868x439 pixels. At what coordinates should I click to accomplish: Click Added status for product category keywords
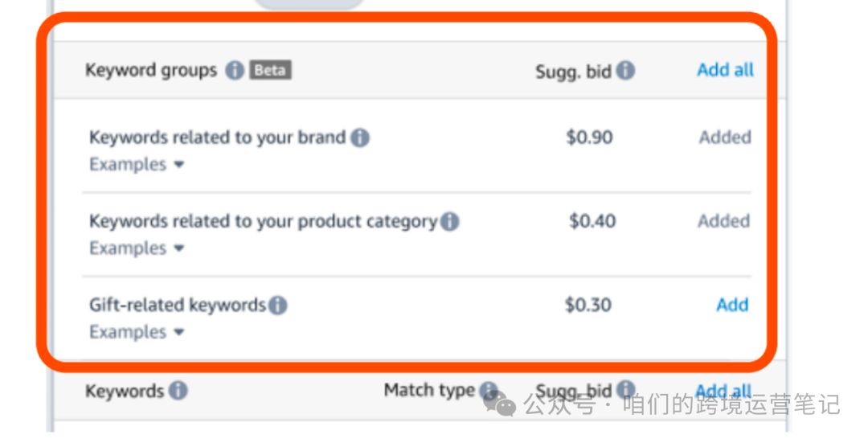click(724, 221)
